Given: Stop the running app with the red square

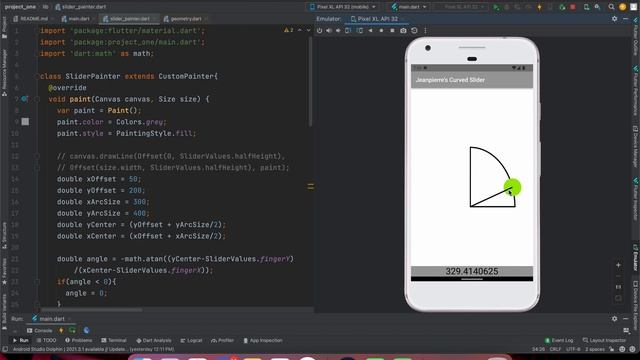Looking at the screenshot, I should [573, 7].
